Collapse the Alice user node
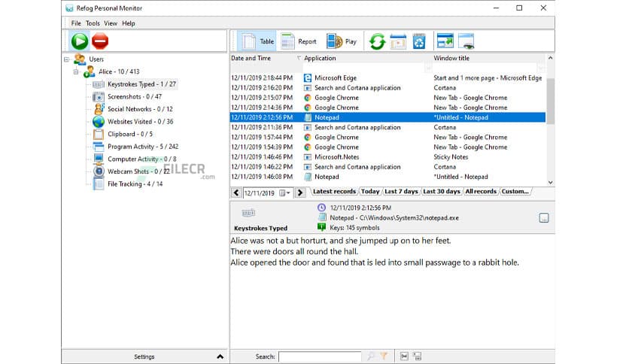The width and height of the screenshot is (629, 364). (x=76, y=71)
